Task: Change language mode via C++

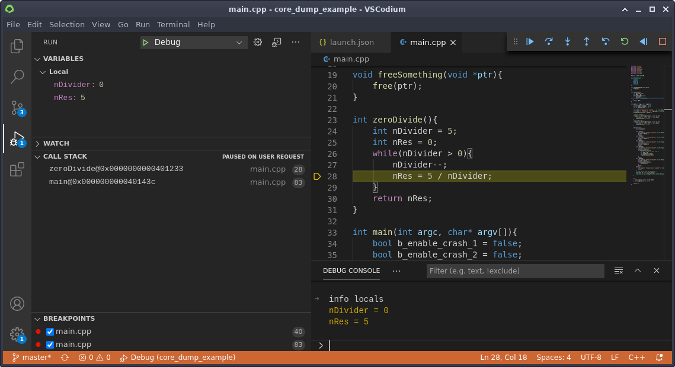Action: pos(637,358)
